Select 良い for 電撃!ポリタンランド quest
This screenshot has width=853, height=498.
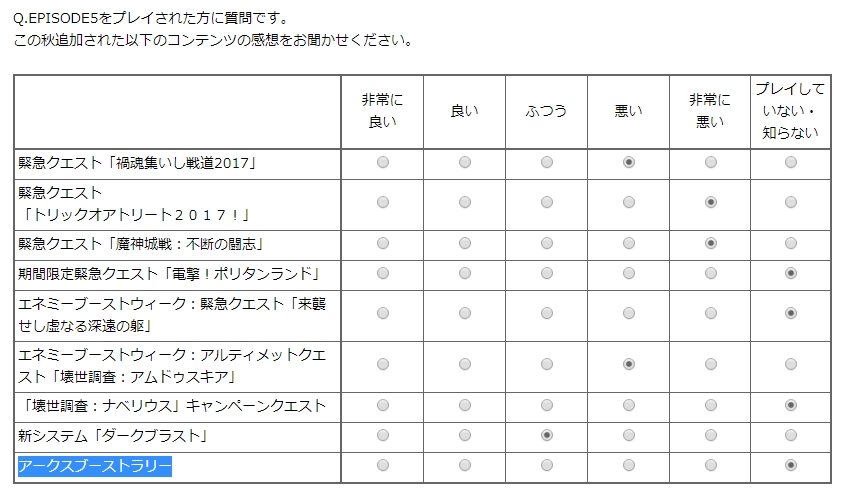click(465, 273)
